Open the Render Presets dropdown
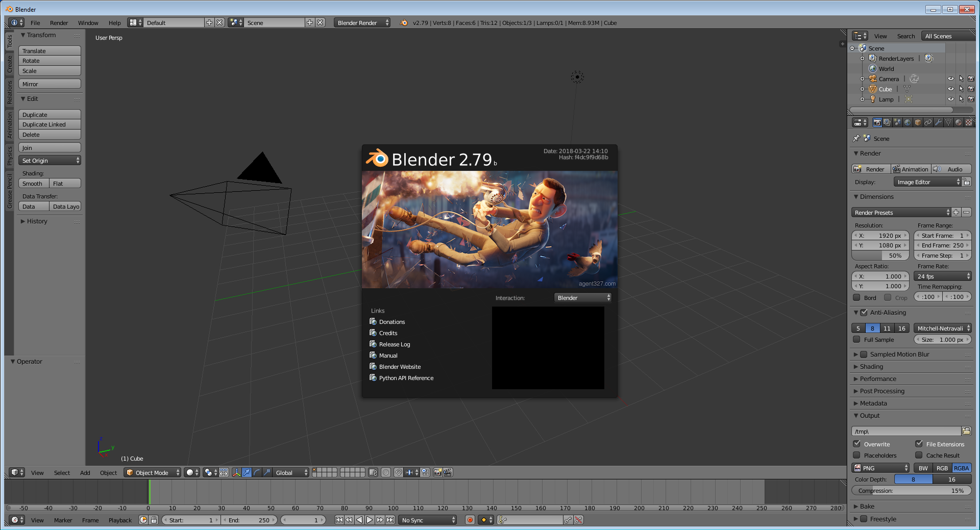Screen dimensions: 980x530 (x=901, y=212)
